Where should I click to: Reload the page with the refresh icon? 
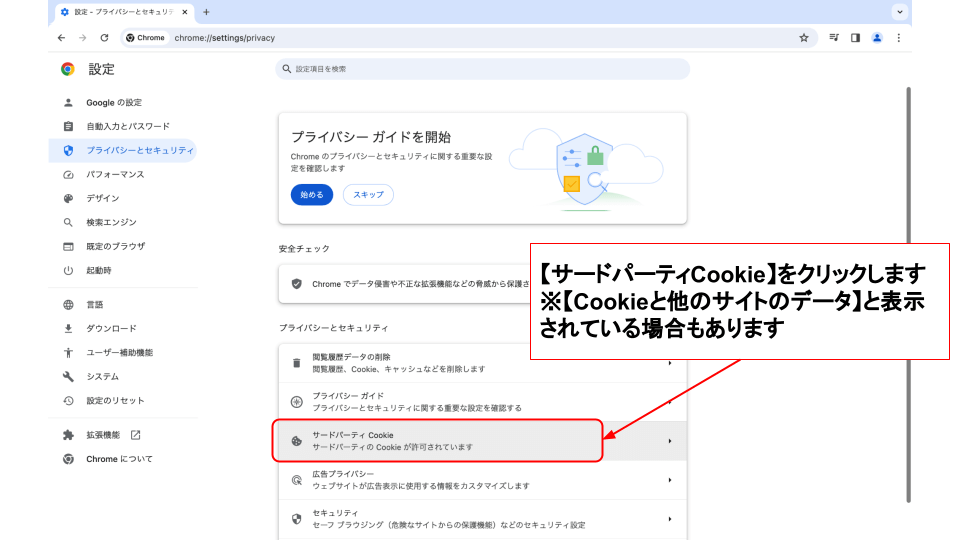point(104,38)
